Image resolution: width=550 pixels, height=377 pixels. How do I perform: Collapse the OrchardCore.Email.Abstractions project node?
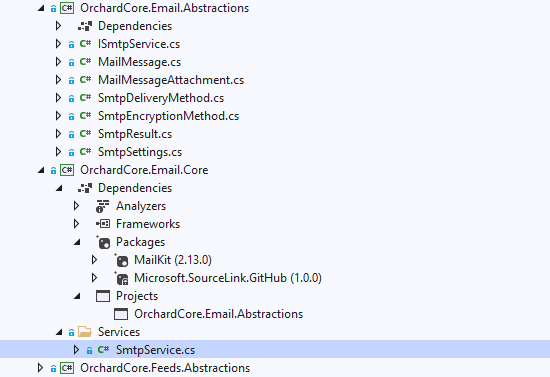41,8
